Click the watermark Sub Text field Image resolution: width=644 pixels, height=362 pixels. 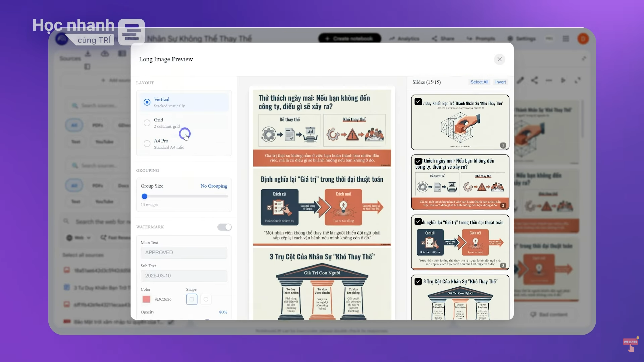coord(184,276)
